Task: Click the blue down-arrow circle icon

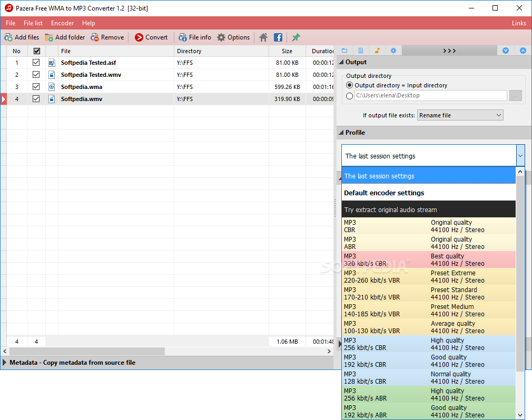Action: tap(506, 51)
